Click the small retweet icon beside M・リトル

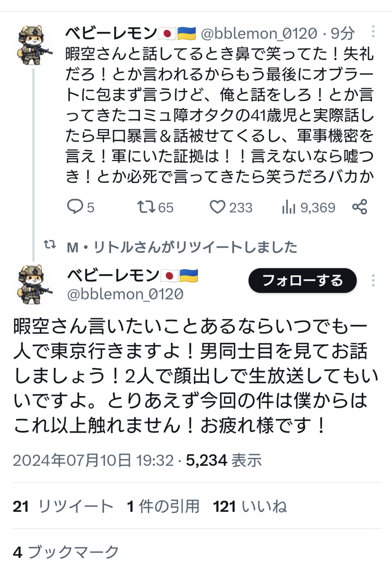tap(50, 244)
